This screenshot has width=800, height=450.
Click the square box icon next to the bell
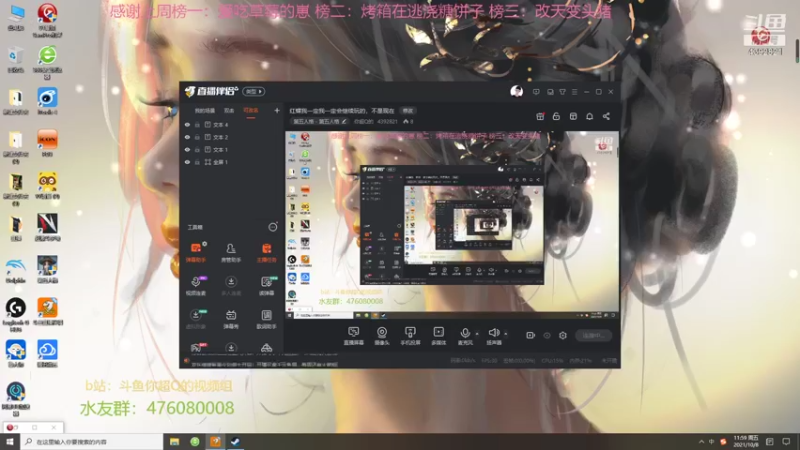click(x=573, y=116)
